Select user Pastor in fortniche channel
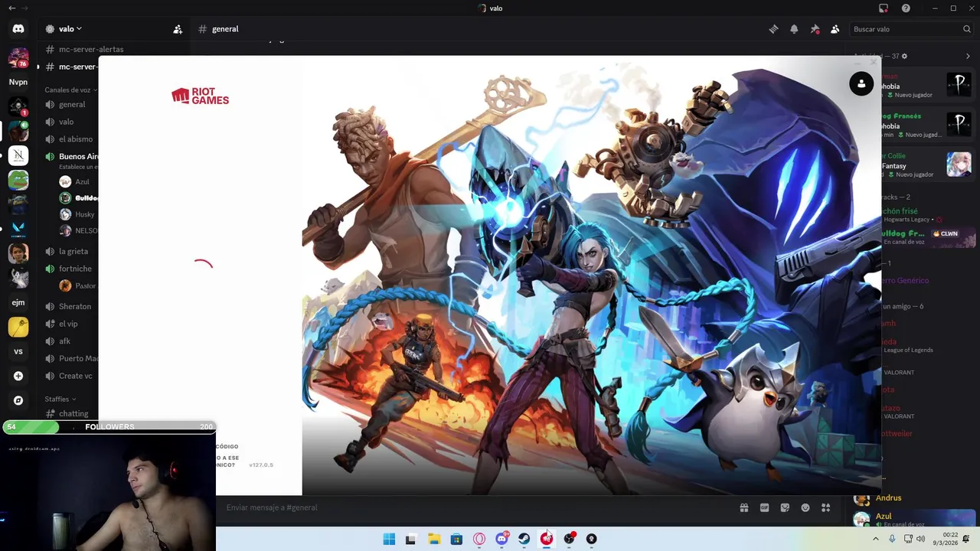This screenshot has height=551, width=980. (77, 285)
